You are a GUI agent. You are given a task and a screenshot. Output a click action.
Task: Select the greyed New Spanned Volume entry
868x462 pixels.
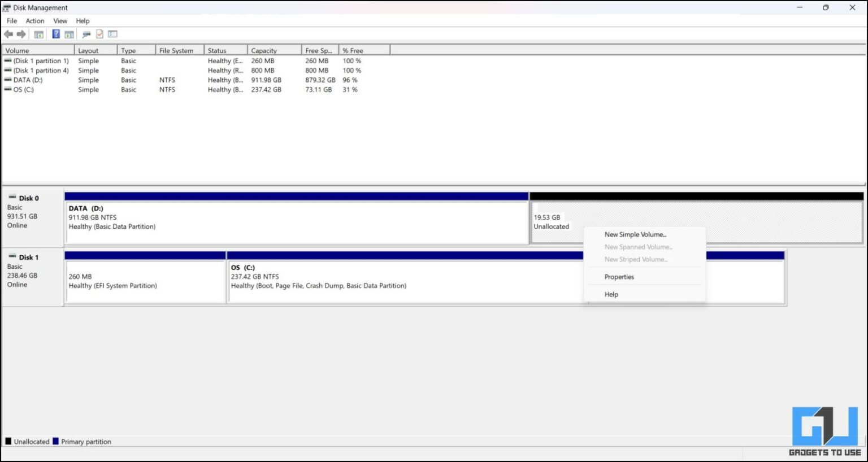(x=638, y=247)
